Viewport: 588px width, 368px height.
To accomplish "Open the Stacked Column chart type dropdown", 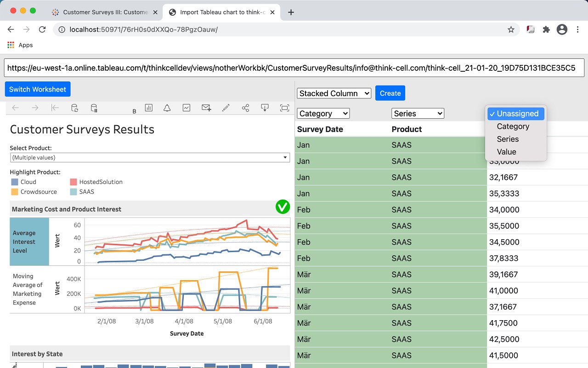I will coord(334,93).
